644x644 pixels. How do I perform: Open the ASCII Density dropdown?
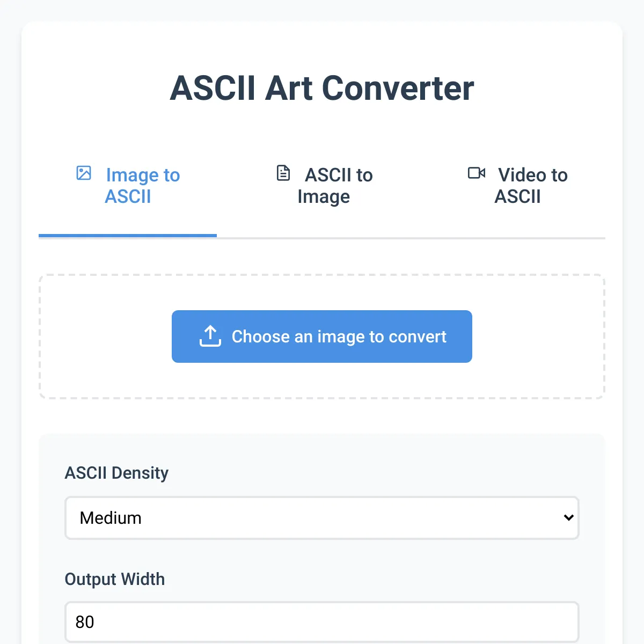pos(322,518)
